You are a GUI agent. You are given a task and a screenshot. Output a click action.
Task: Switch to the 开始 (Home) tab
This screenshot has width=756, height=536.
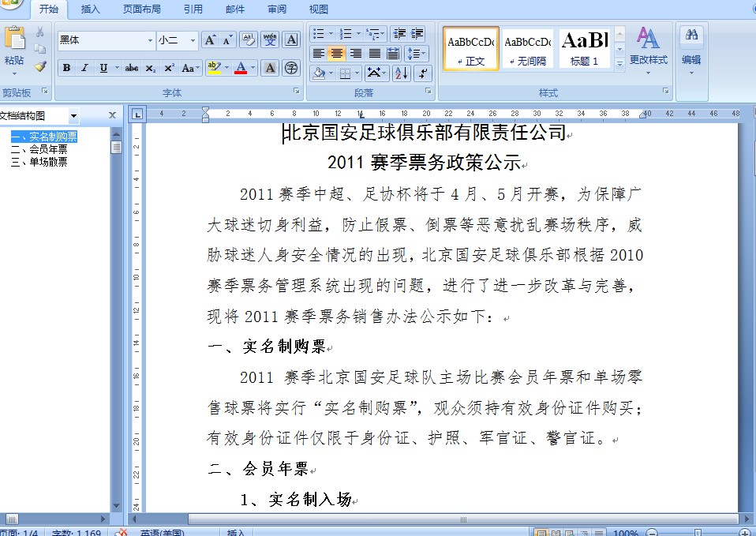pyautogui.click(x=49, y=9)
